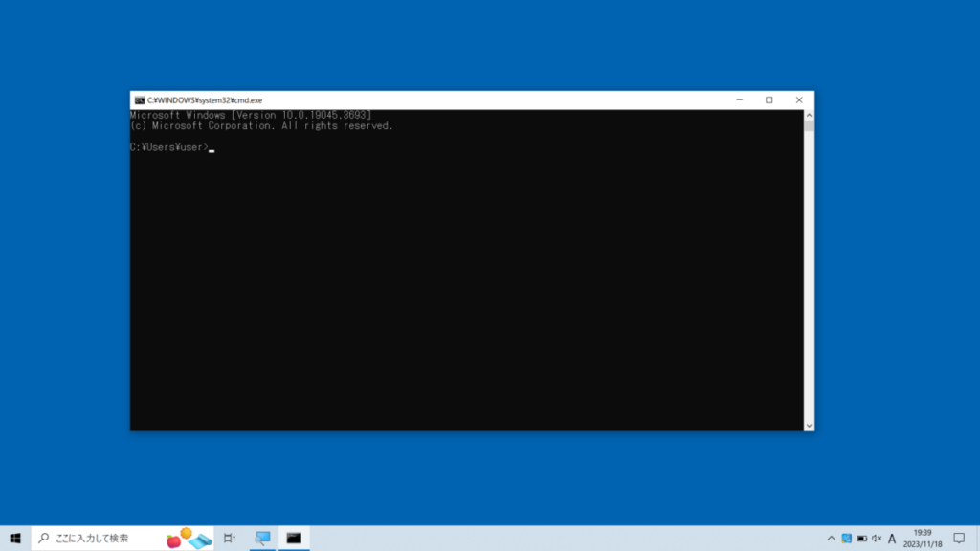This screenshot has width=980, height=551.
Task: Open the notification center icon
Action: tap(959, 538)
